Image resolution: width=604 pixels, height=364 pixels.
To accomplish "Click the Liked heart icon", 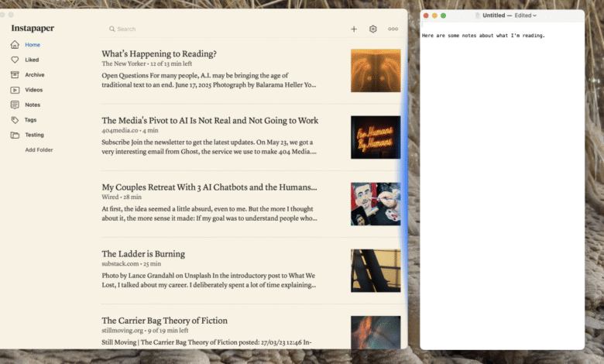I will pyautogui.click(x=15, y=60).
